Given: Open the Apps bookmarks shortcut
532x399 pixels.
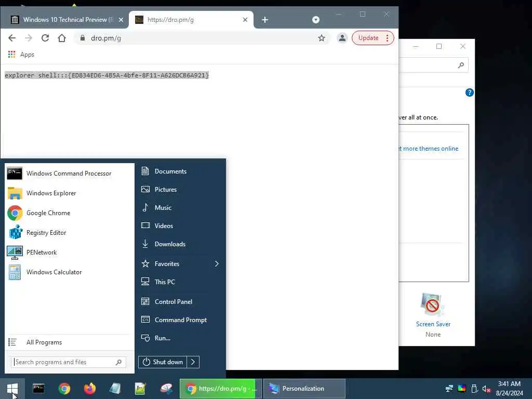Looking at the screenshot, I should tap(21, 55).
